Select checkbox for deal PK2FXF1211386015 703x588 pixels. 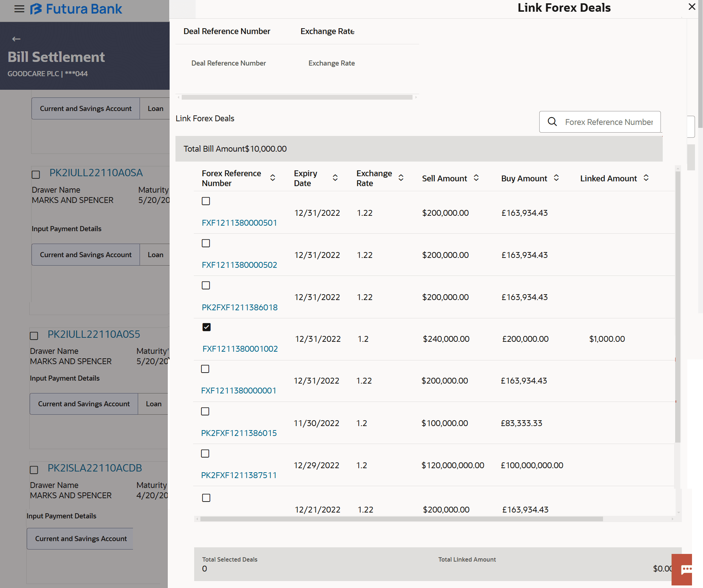tap(205, 411)
